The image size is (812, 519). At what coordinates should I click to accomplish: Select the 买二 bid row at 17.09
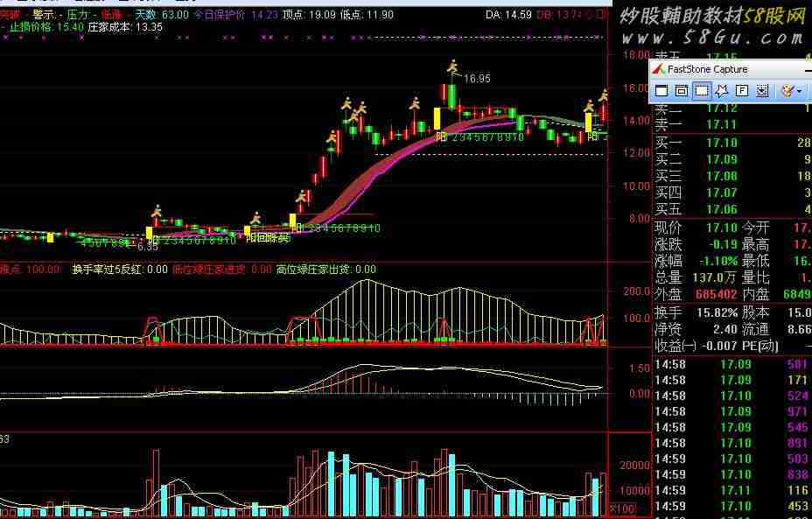(x=731, y=159)
